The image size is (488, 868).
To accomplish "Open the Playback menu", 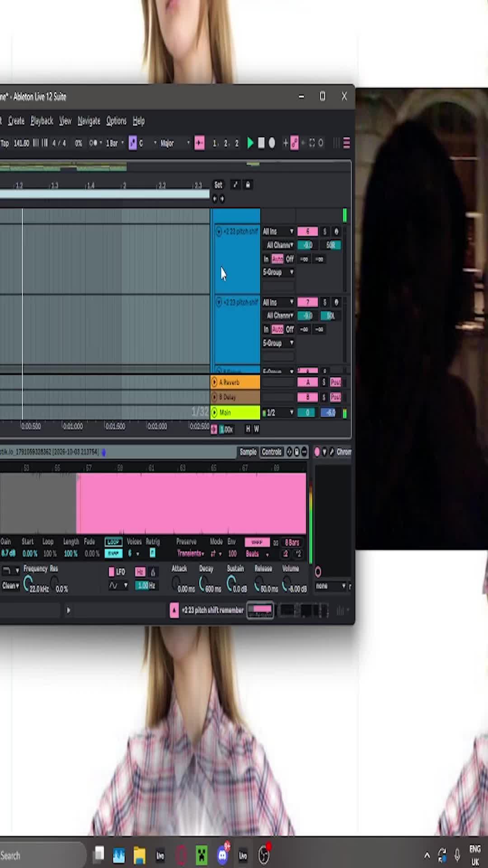I will (x=42, y=121).
